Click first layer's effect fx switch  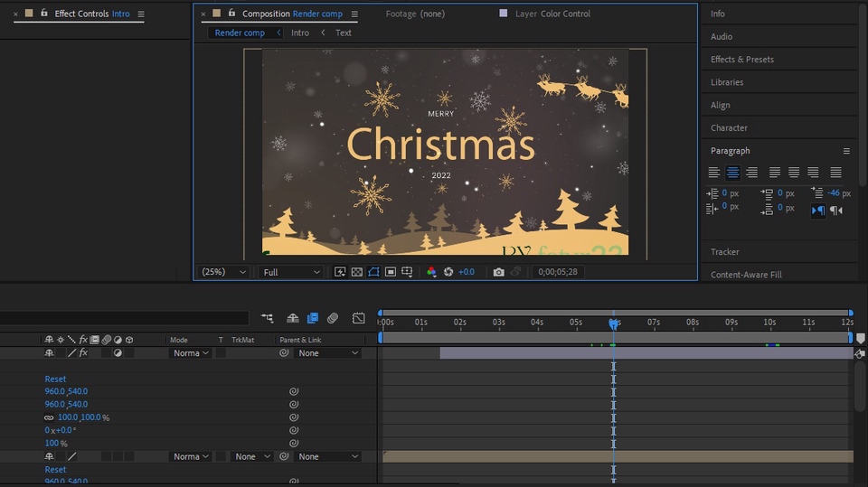click(83, 352)
